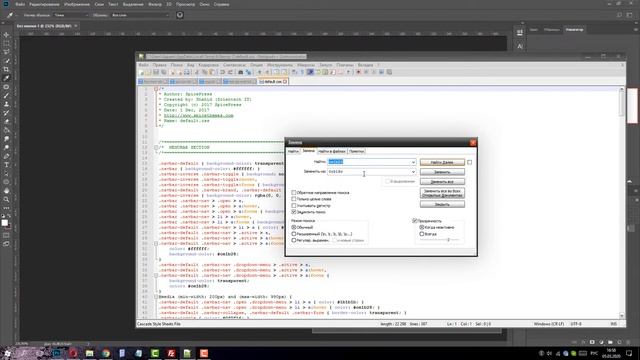Viewport: 640px width, 360px height.
Task: Click the 'Найти далее' button
Action: (442, 162)
